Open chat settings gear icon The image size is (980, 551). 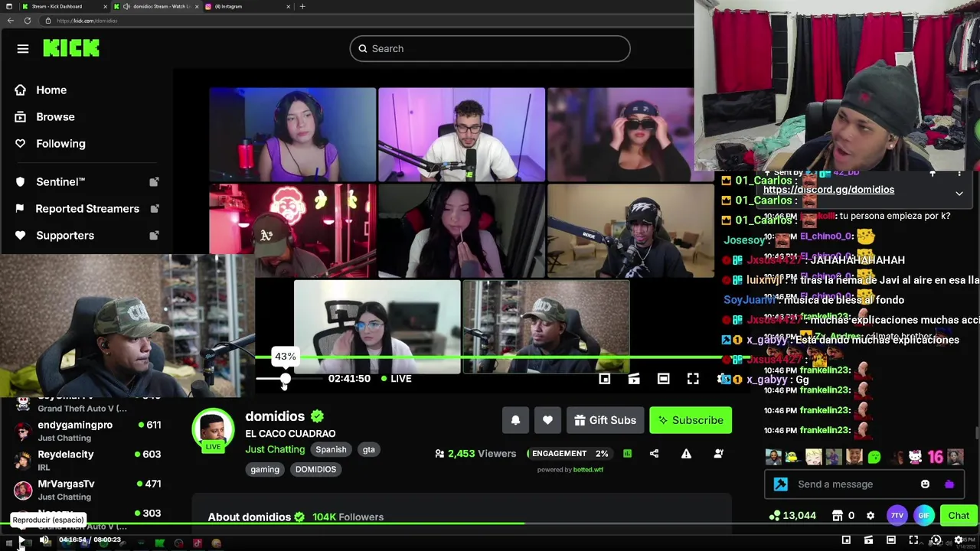870,516
